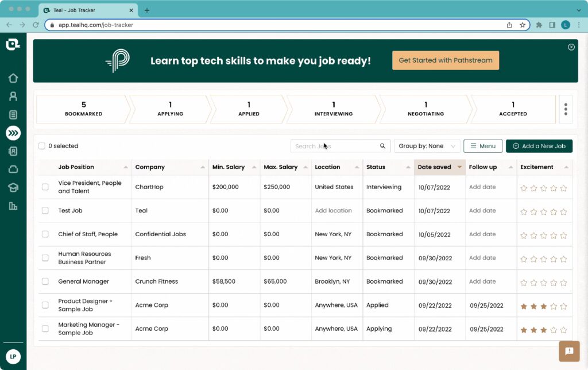Open the Home icon in sidebar
588x370 pixels.
pyautogui.click(x=13, y=78)
